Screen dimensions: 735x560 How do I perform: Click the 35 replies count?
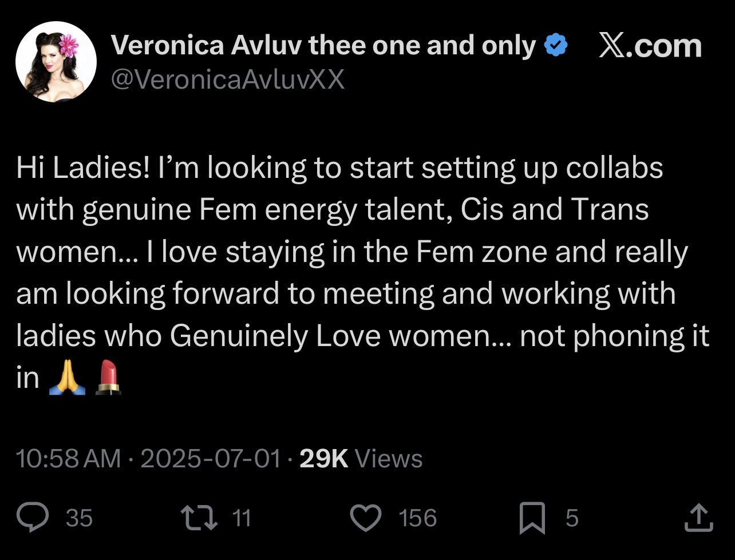coord(79,518)
